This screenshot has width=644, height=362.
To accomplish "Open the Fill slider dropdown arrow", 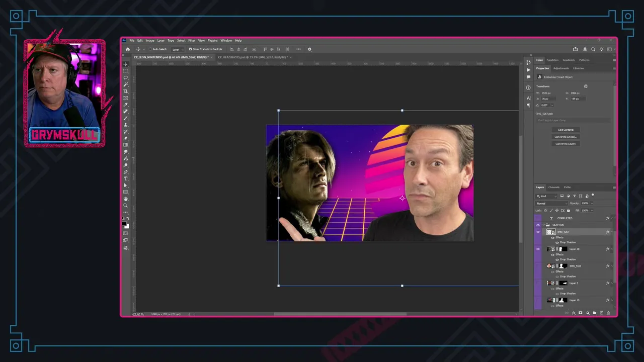I will (x=592, y=211).
